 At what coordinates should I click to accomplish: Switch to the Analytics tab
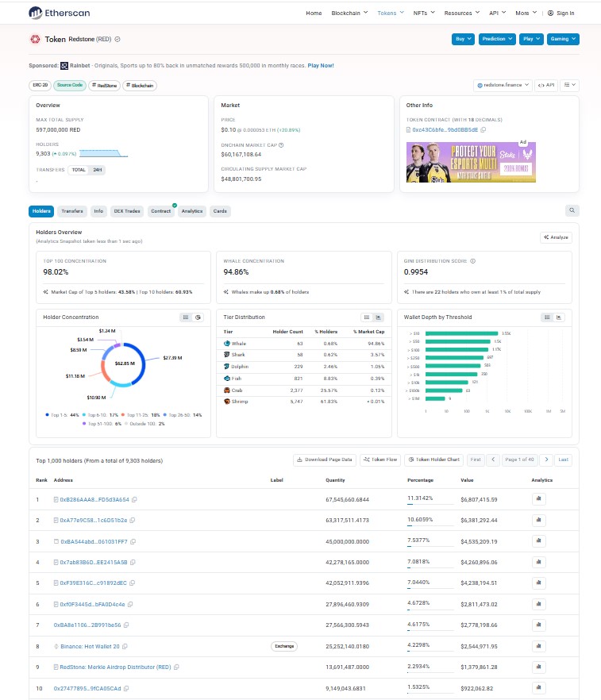point(192,211)
